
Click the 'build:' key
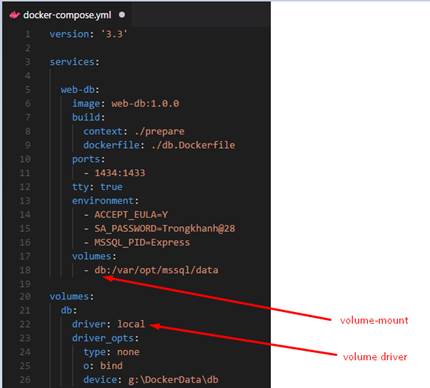[88, 117]
